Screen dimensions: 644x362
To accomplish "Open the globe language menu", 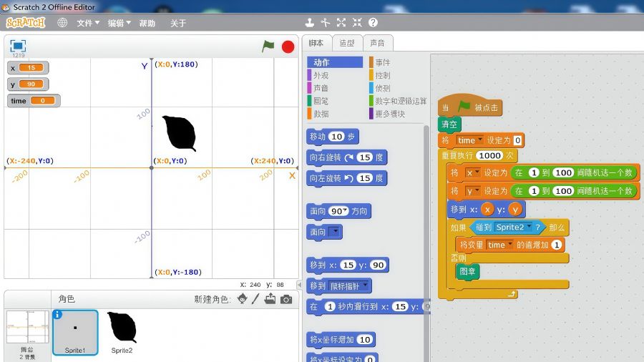I will [62, 23].
